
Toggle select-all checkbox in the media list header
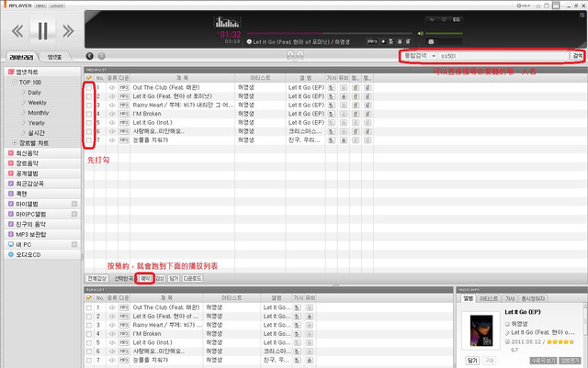(89, 78)
